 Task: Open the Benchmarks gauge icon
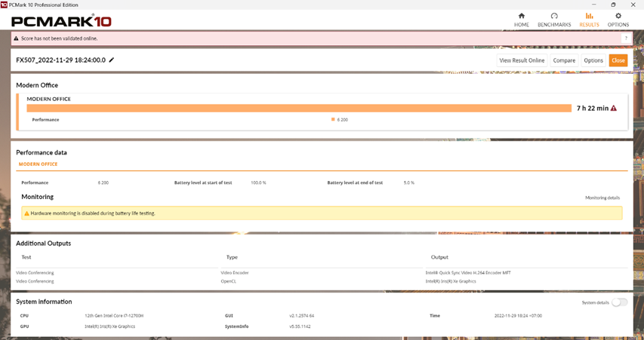(x=554, y=16)
